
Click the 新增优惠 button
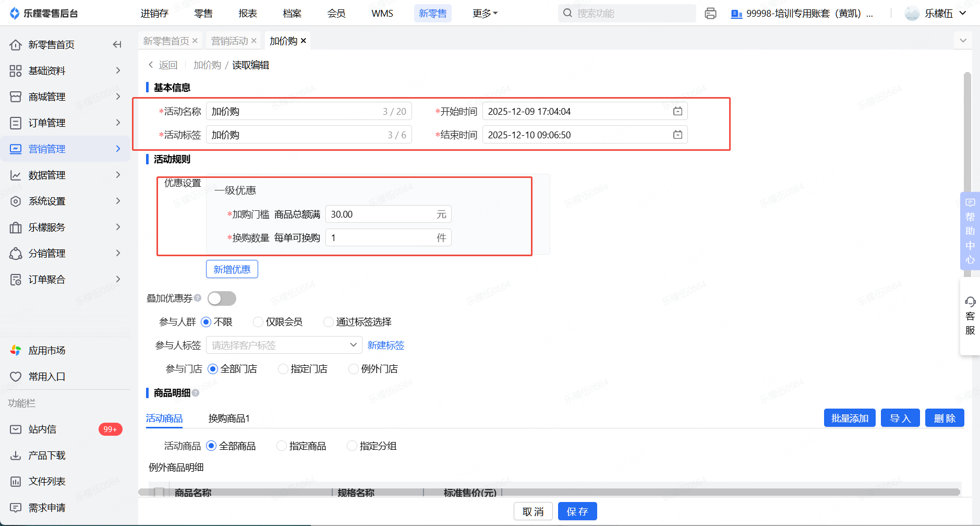click(232, 269)
